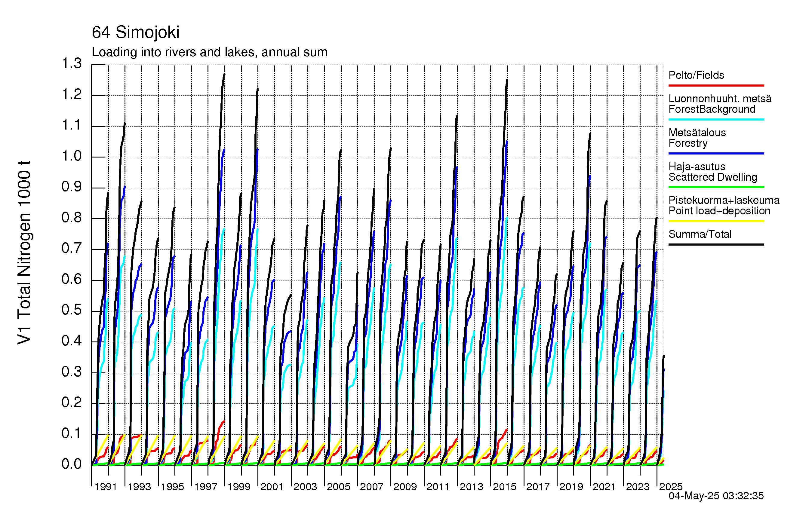Click the x-axis year 2013

tap(472, 487)
